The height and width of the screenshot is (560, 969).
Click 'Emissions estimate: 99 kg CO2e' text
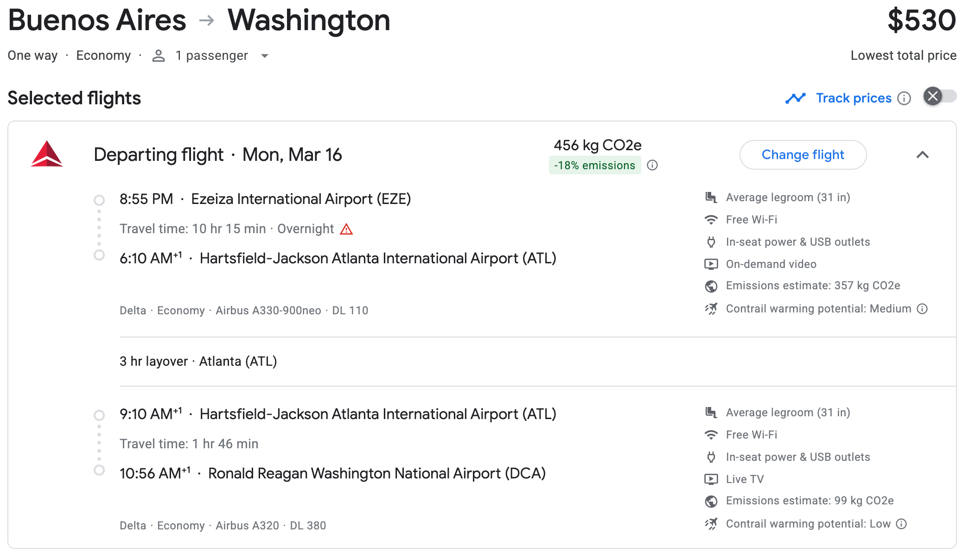click(x=810, y=501)
